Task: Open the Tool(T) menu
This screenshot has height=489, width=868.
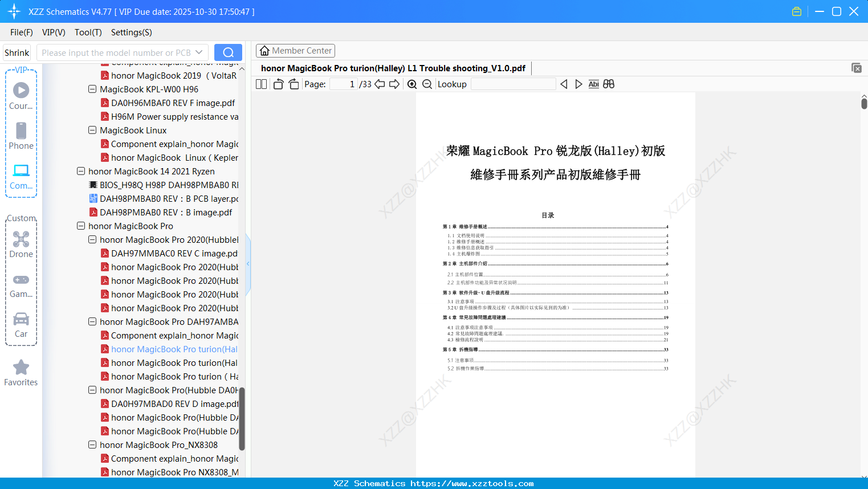Action: click(x=88, y=32)
